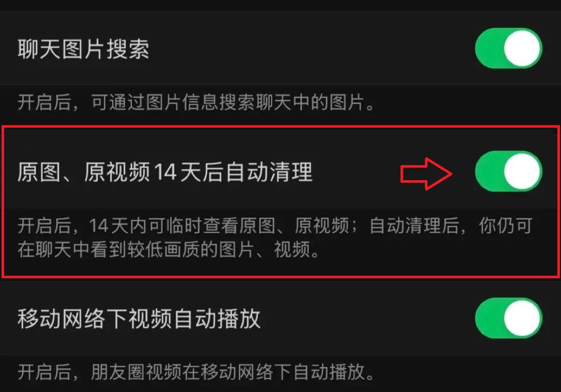Select the 聊天图片搜索 row label
This screenshot has width=561, height=392.
83,49
